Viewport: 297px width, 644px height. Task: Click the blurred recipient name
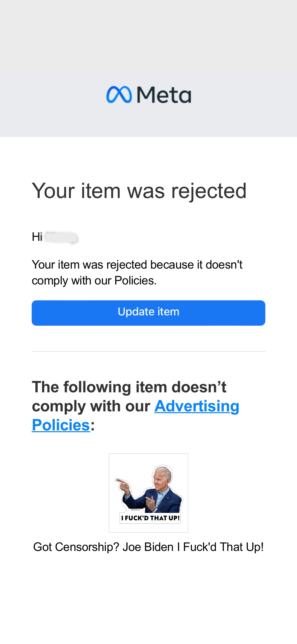(x=61, y=237)
